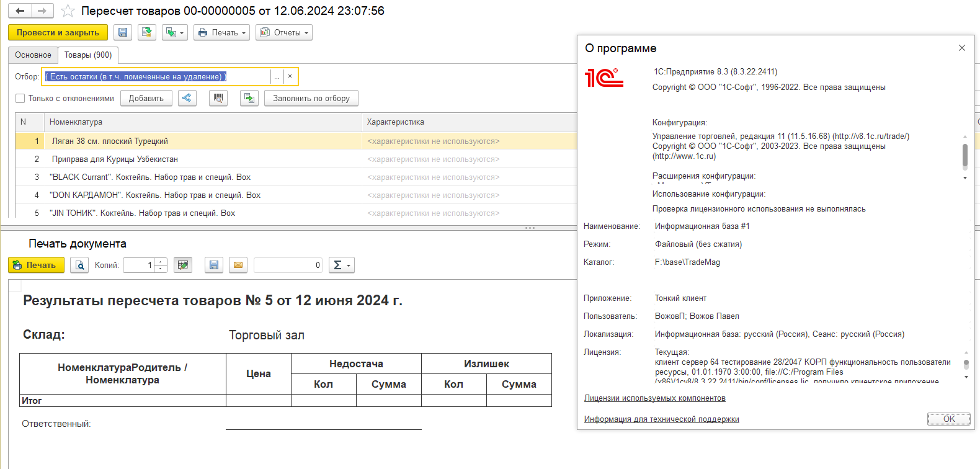Select the Товары (900) tab
The image size is (980, 469).
(x=88, y=55)
